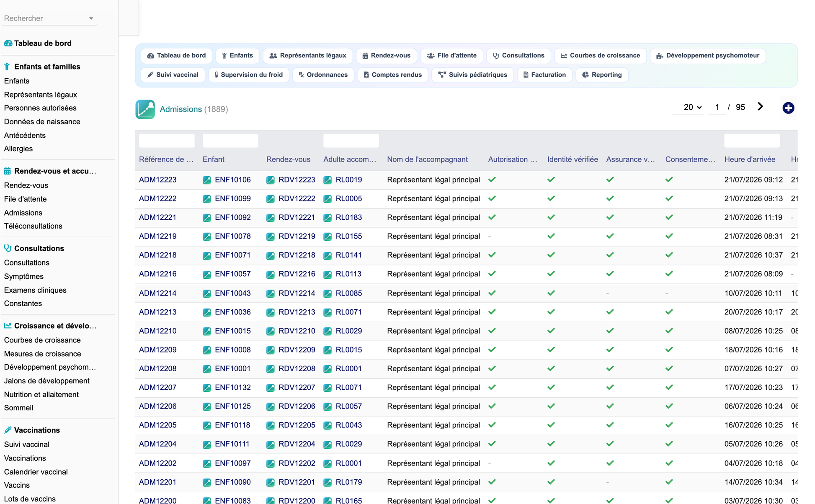Go to next page with chevron arrow

[x=760, y=107]
